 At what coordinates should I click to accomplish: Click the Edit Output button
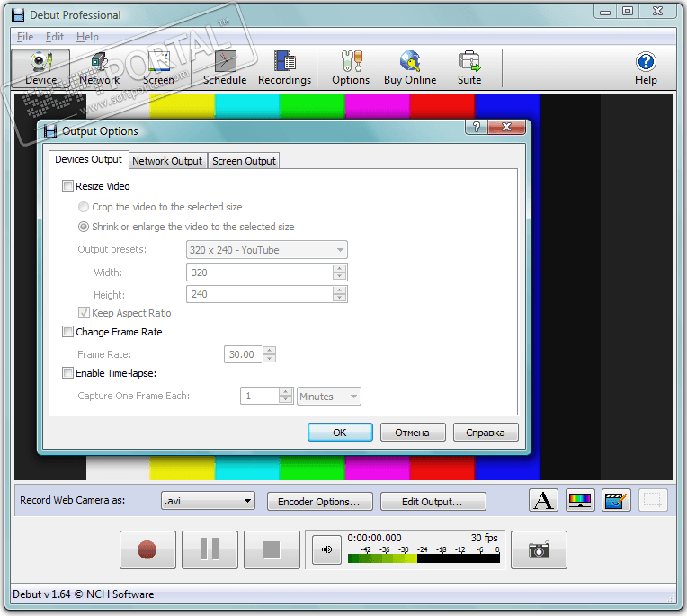pos(433,502)
